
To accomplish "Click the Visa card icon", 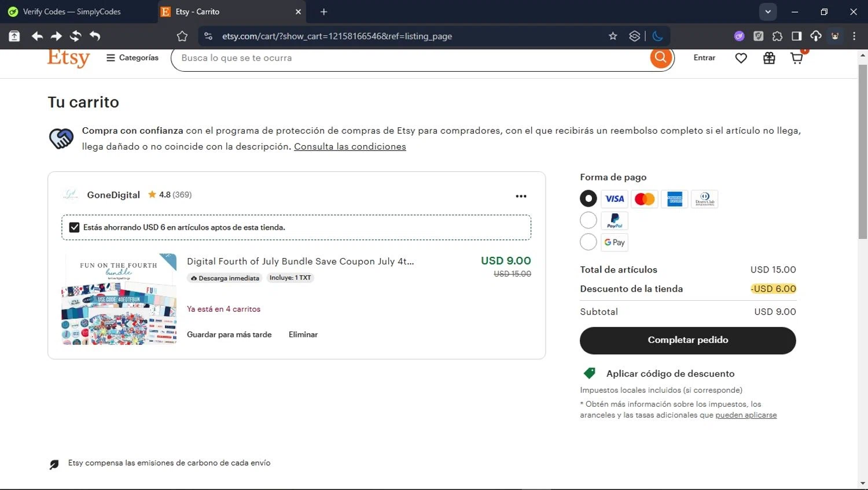I will pos(615,199).
